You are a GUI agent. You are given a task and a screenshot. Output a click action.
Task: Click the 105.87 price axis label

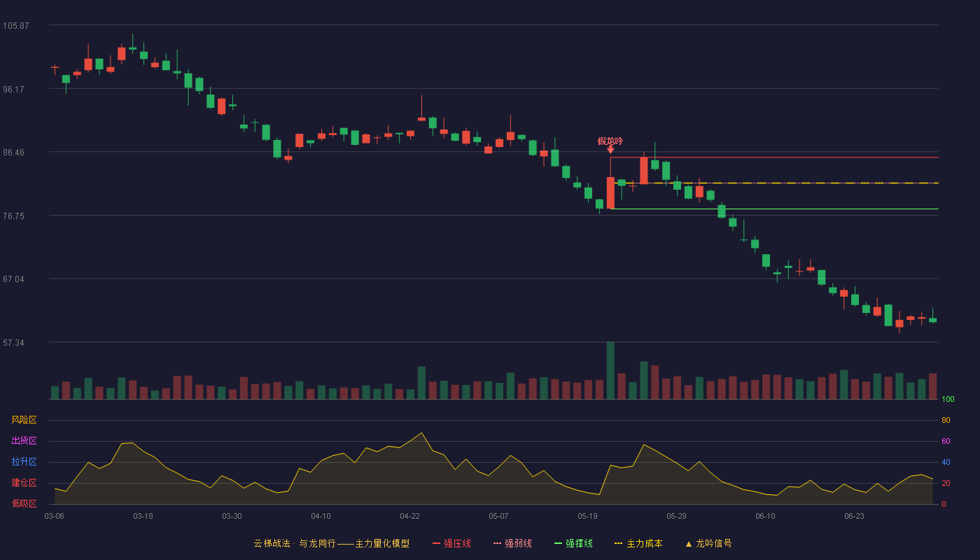[15, 26]
